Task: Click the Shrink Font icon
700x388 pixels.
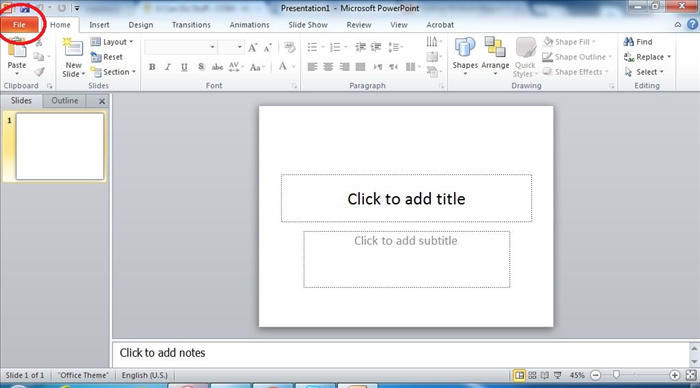Action: pyautogui.click(x=267, y=47)
